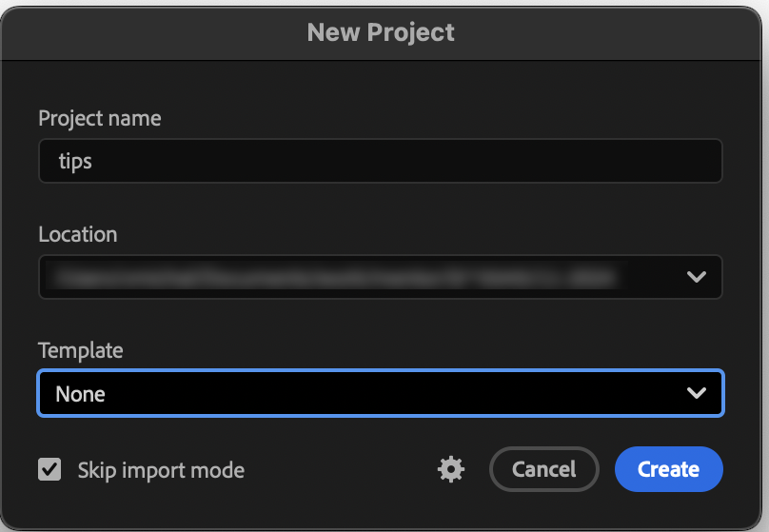Click middle of the Template dropdown bar
The width and height of the screenshot is (769, 532).
point(381,393)
